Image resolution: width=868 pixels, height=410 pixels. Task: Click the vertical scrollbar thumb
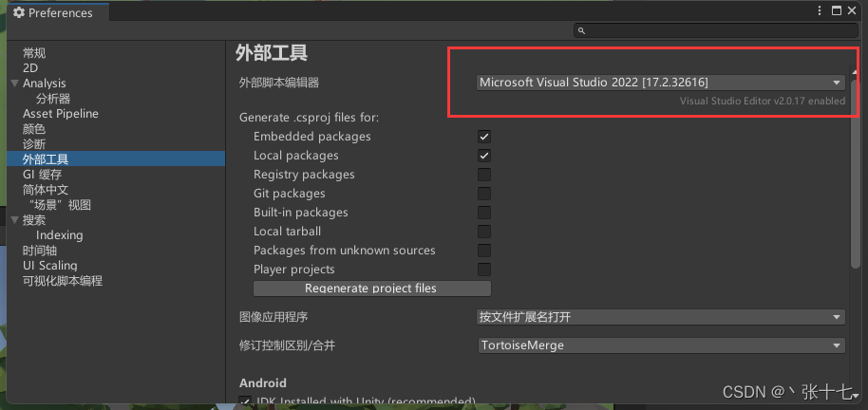pos(855,174)
